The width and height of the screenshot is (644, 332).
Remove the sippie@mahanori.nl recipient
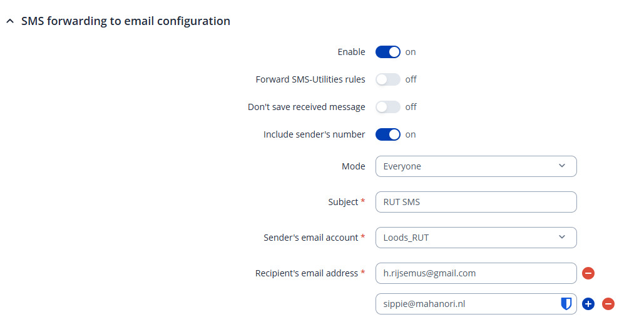click(608, 304)
